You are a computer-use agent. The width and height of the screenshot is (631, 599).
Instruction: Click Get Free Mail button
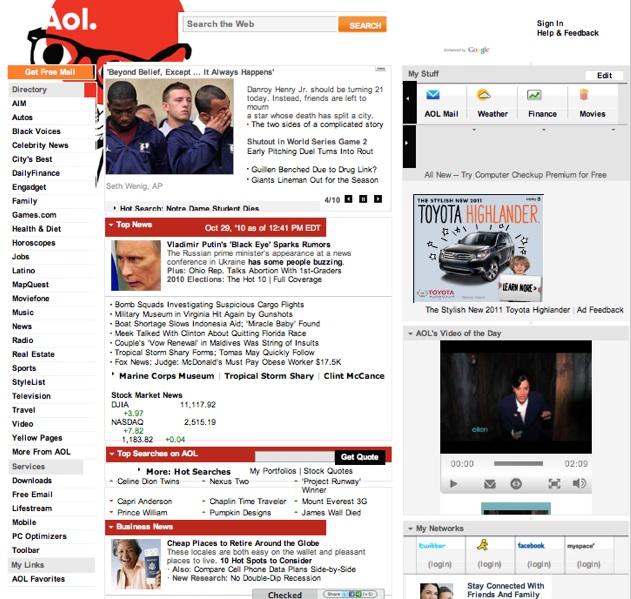[x=51, y=72]
